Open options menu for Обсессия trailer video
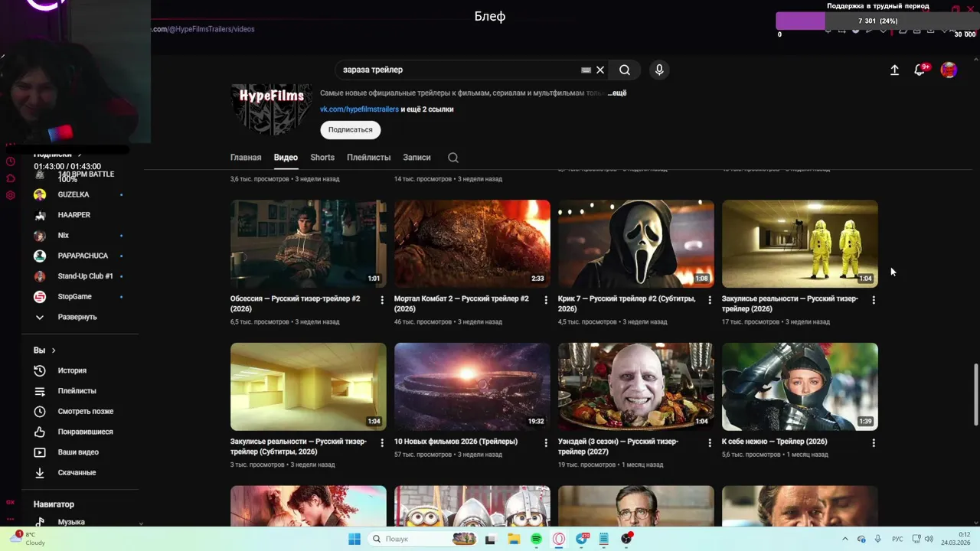The height and width of the screenshot is (551, 980). click(x=382, y=300)
